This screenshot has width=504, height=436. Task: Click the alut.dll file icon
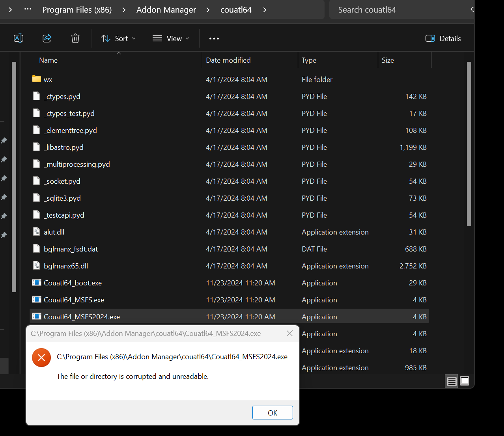pyautogui.click(x=37, y=232)
